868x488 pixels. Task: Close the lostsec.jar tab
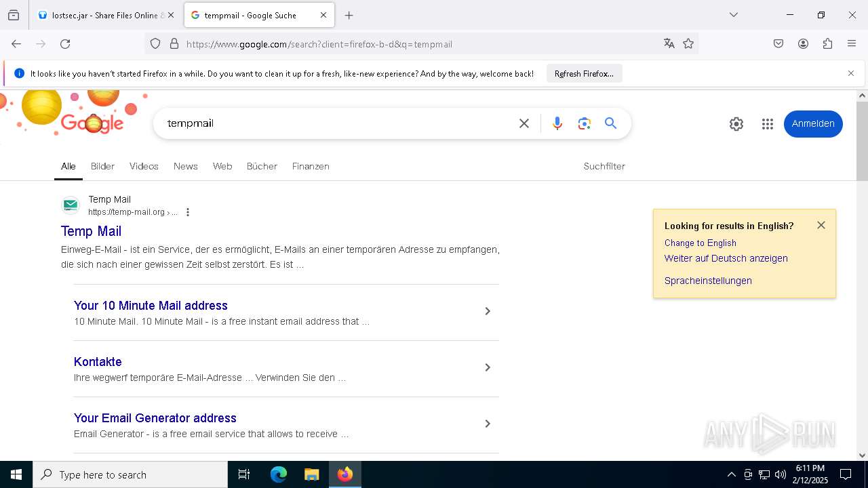(171, 15)
